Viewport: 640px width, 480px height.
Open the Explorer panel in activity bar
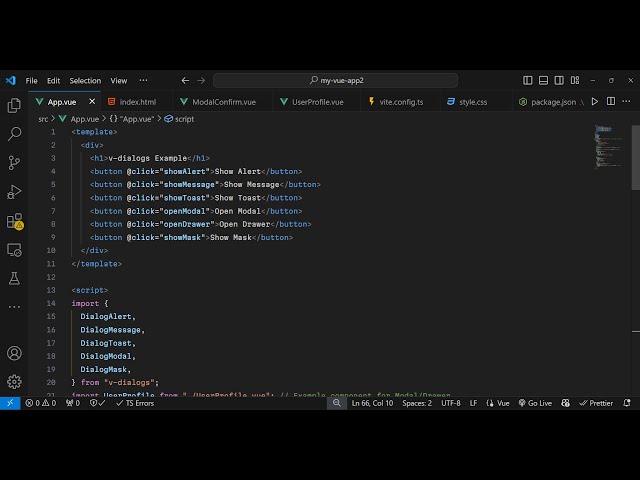tap(14, 105)
